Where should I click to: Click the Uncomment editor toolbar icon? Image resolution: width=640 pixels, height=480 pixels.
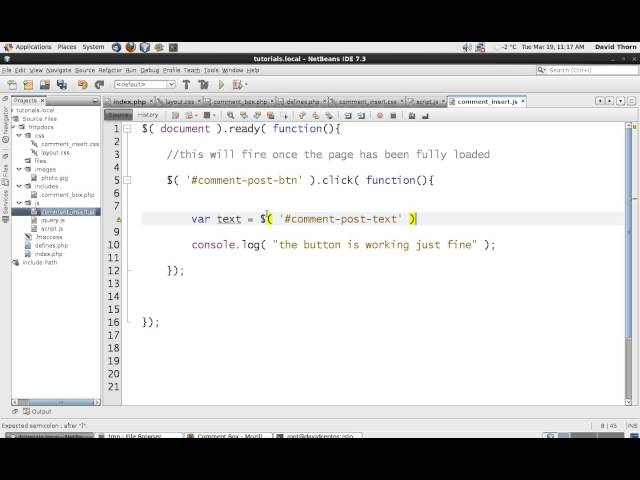coord(425,116)
